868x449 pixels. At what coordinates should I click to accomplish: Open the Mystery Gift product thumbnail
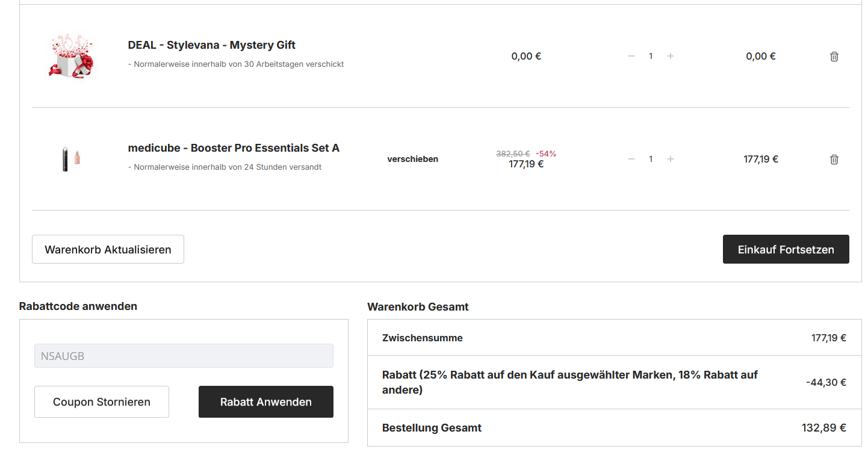click(70, 56)
